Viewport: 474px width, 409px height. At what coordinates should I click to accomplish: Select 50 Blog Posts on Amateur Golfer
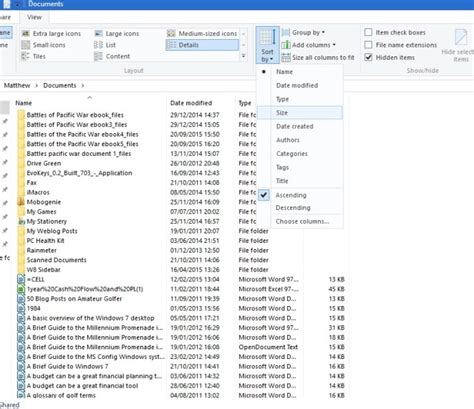74,299
